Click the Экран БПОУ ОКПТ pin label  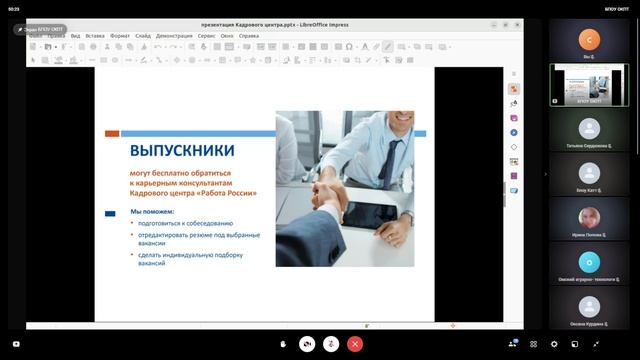(x=40, y=29)
